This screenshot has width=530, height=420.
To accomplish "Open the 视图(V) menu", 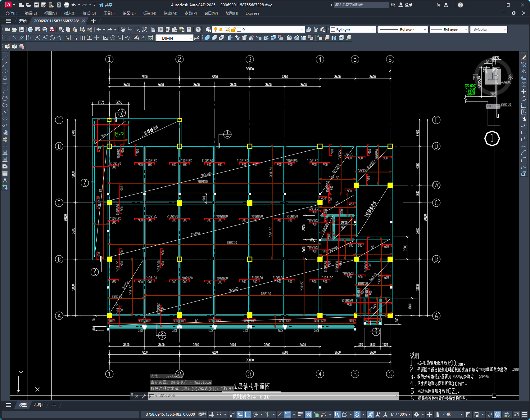I will click(50, 13).
